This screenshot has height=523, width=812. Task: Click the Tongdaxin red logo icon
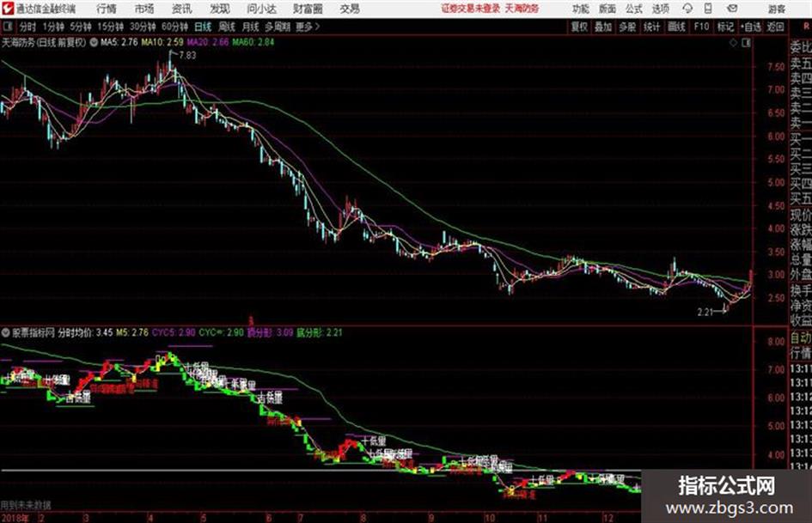pos(7,9)
